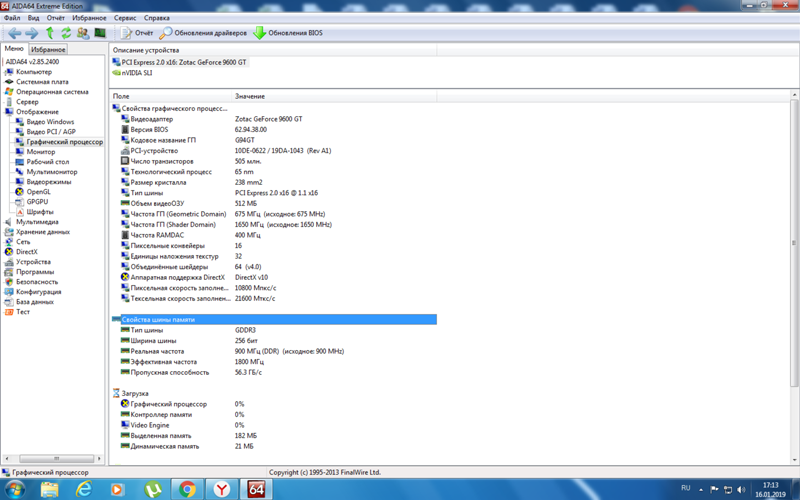The image size is (800, 500).
Task: Open the Вид menu
Action: pyautogui.click(x=33, y=18)
